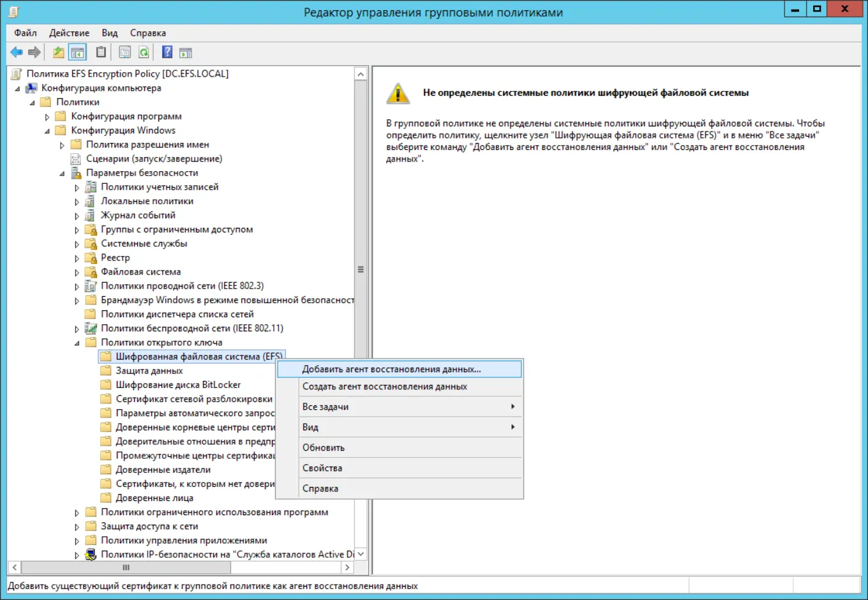
Task: Click the Back arrow toolbar icon
Action: click(x=17, y=52)
